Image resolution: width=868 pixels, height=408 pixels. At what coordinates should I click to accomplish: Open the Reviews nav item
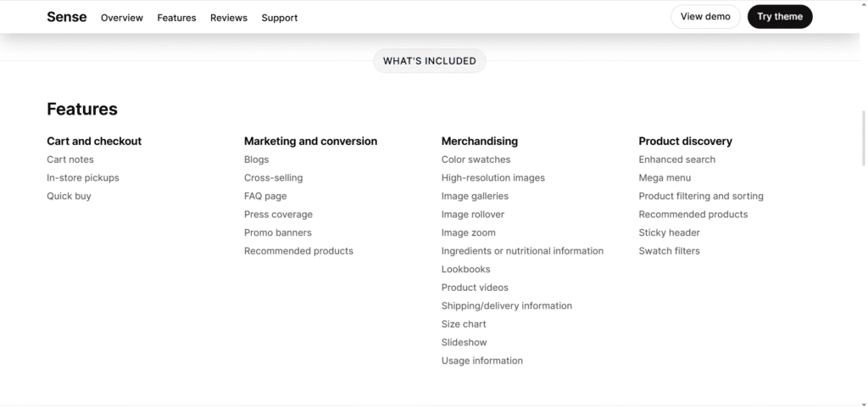pos(229,18)
